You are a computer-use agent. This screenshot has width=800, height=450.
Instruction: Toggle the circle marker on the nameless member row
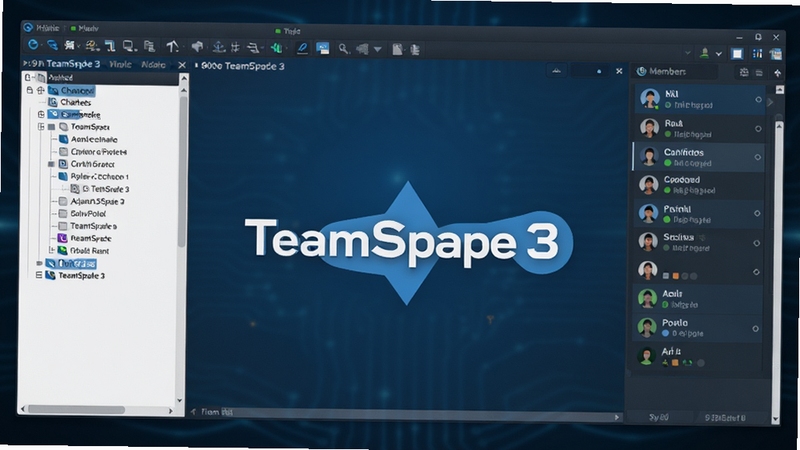(x=756, y=272)
